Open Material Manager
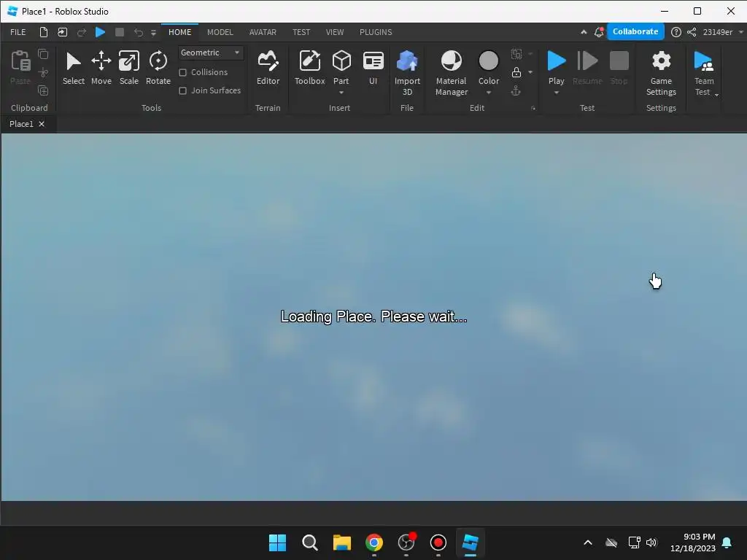Viewport: 747px width, 560px height. (451, 73)
